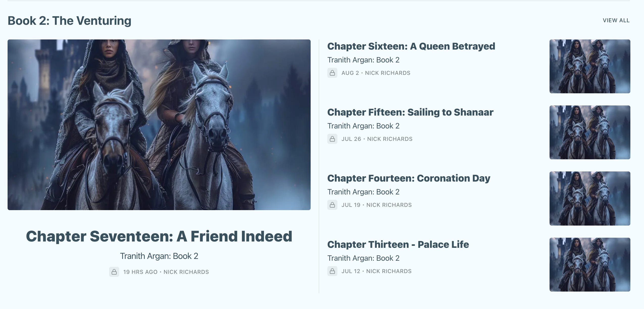
Task: Click Nick Richards under Chapter Seventeen
Action: pos(186,272)
